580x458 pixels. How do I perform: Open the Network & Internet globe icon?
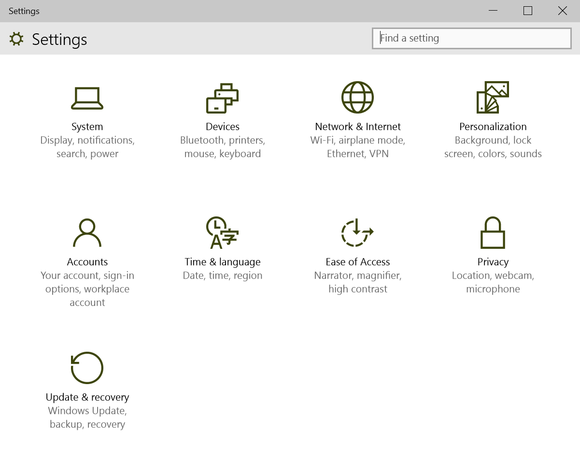pos(357,97)
